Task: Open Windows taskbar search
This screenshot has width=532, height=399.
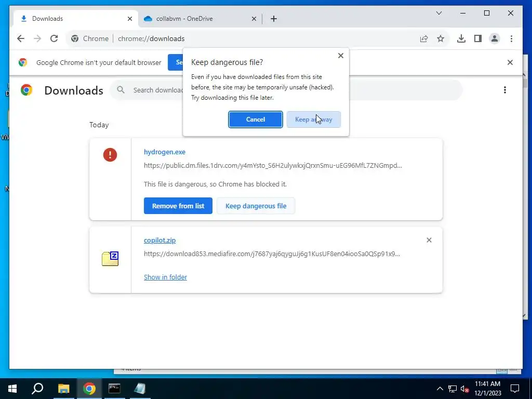Action: tap(37, 389)
